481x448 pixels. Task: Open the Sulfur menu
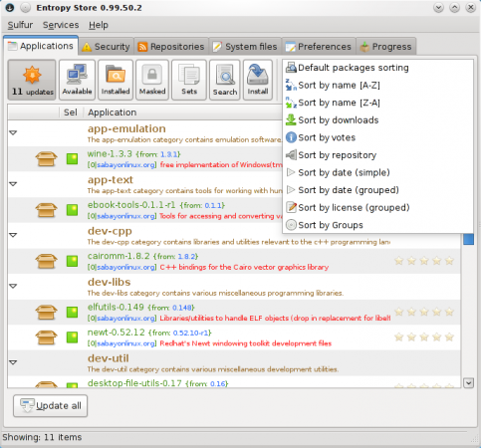[20, 25]
